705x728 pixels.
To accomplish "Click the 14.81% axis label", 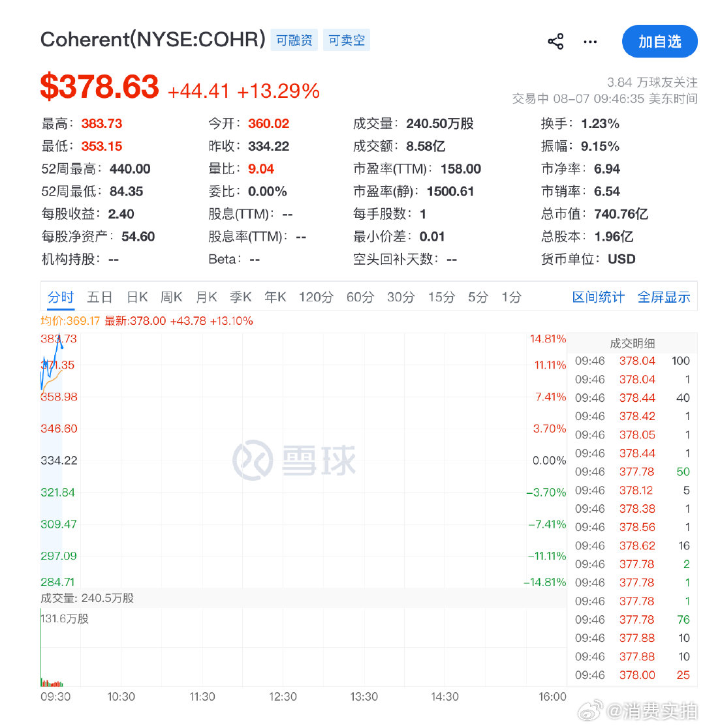I will tap(548, 339).
